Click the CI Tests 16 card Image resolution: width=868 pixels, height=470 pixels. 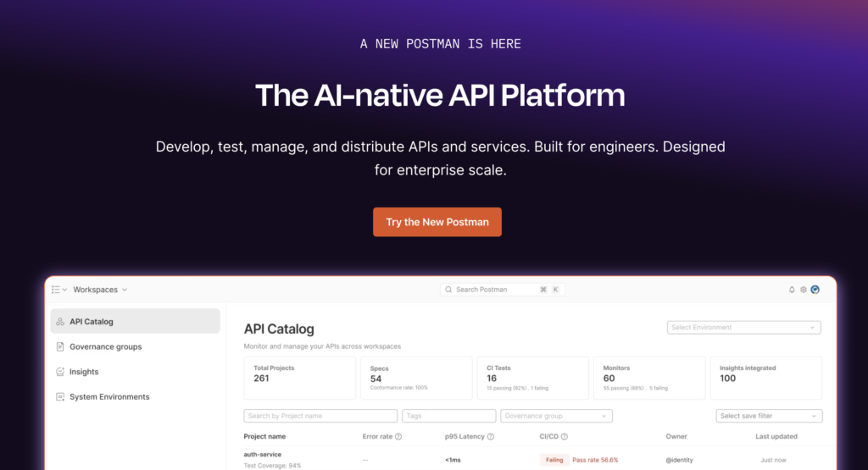(x=532, y=378)
